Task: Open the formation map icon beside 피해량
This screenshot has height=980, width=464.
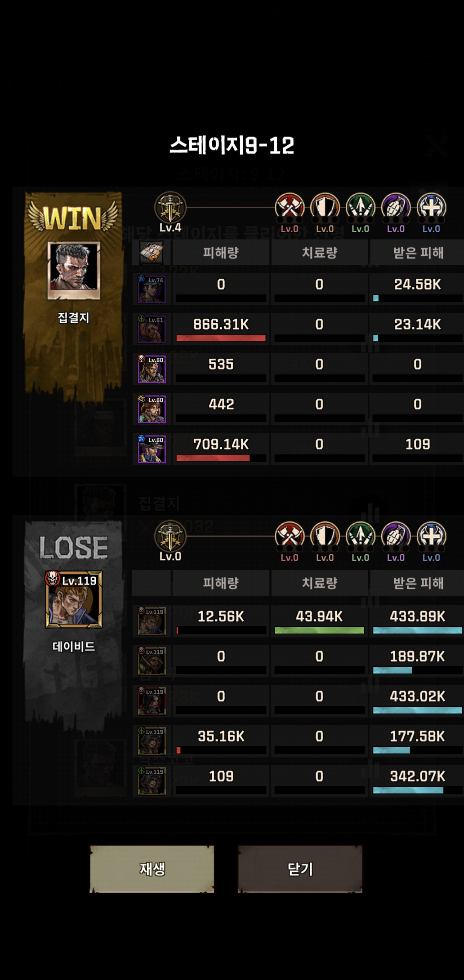Action: pyautogui.click(x=151, y=252)
